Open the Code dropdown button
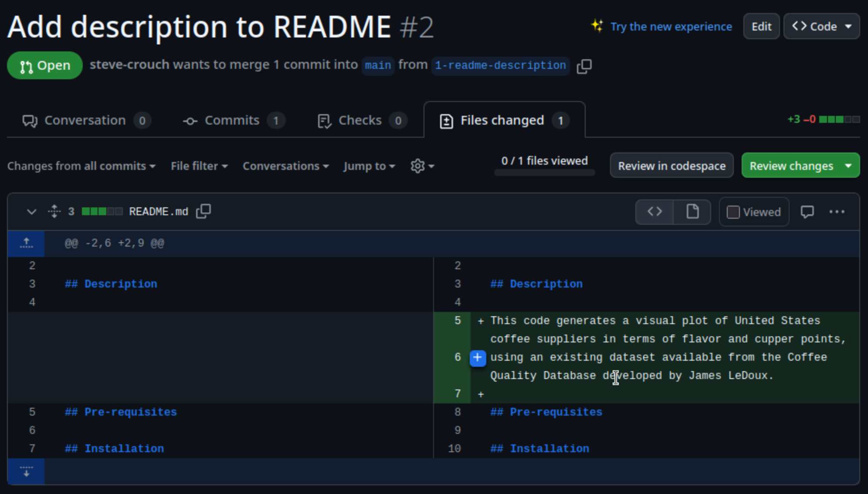The image size is (868, 494). [x=821, y=26]
